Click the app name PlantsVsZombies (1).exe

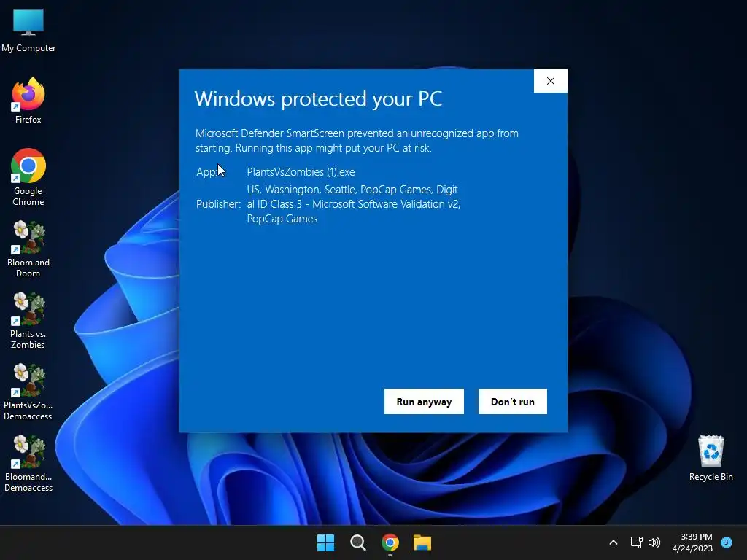[x=301, y=172]
